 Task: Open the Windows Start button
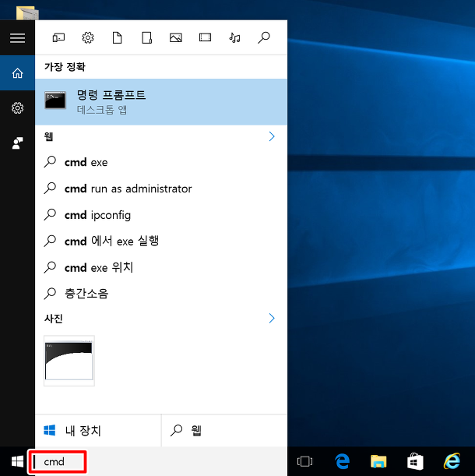click(x=17, y=462)
